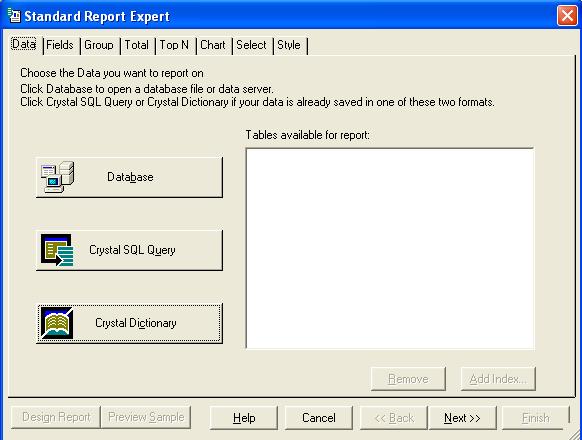Switch to the Top N tab
This screenshot has width=582, height=440.
coord(174,45)
